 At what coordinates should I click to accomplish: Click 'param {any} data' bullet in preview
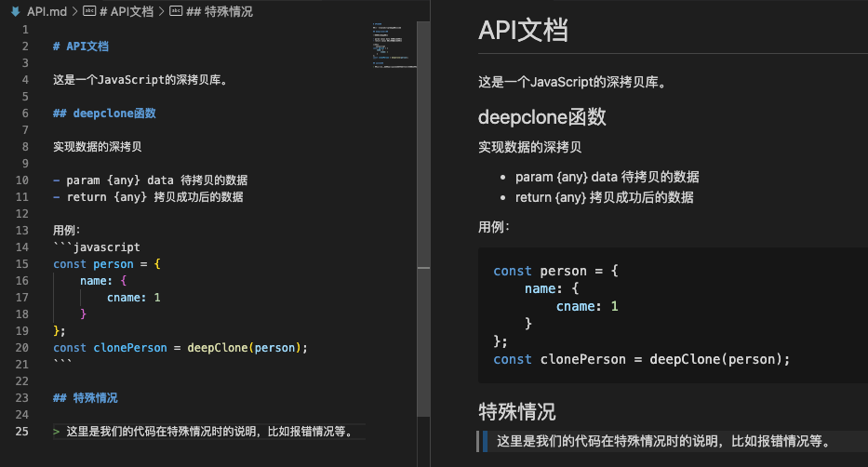pyautogui.click(x=607, y=177)
